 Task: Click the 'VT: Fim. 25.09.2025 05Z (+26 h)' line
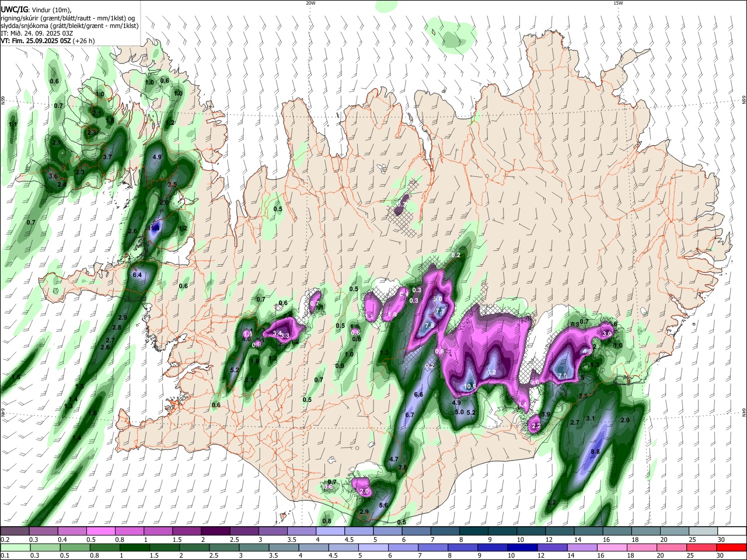(x=47, y=41)
